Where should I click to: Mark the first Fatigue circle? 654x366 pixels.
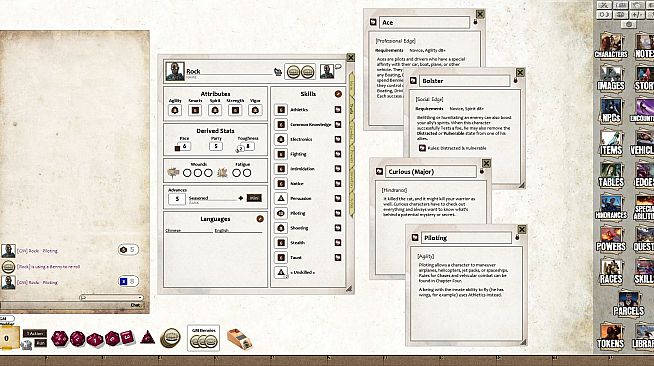tap(236, 173)
